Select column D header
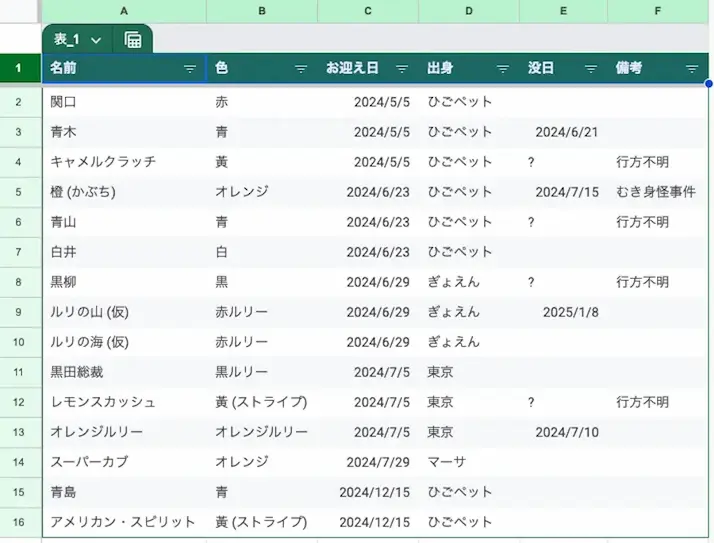Screen dimensions: 714x543 pos(469,11)
